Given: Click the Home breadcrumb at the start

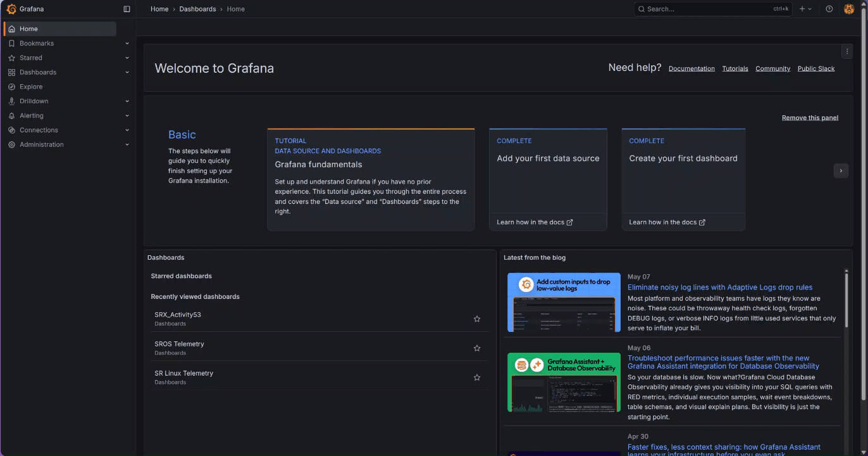Looking at the screenshot, I should [x=159, y=9].
